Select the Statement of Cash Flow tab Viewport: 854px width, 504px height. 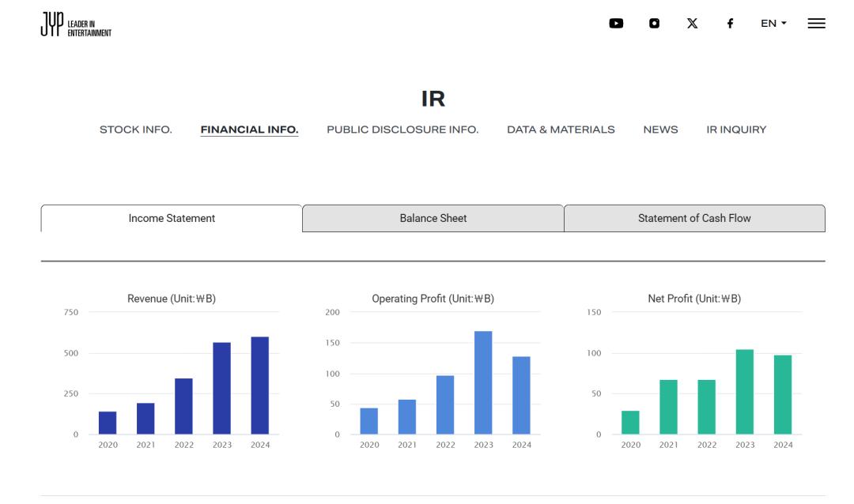[x=694, y=219]
